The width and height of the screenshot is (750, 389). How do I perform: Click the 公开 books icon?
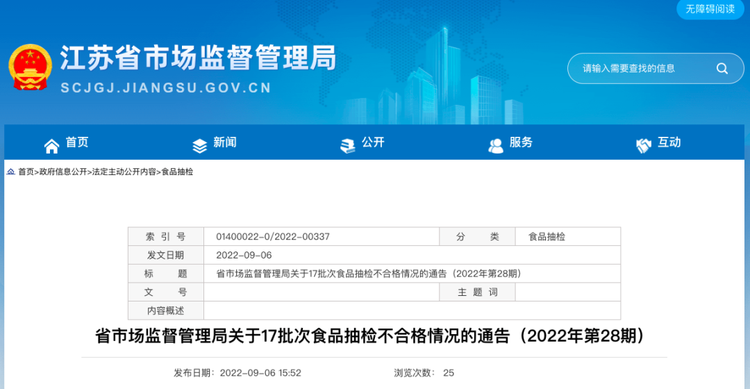tap(348, 146)
